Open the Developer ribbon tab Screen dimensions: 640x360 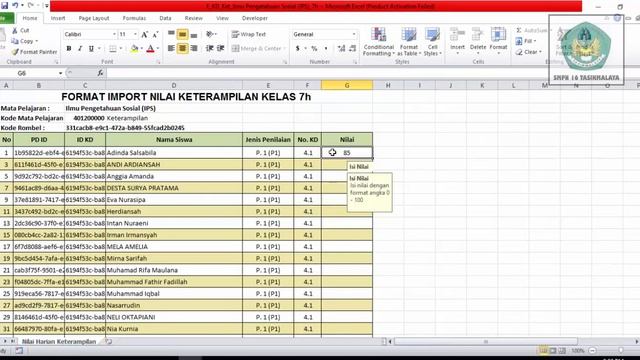point(255,18)
